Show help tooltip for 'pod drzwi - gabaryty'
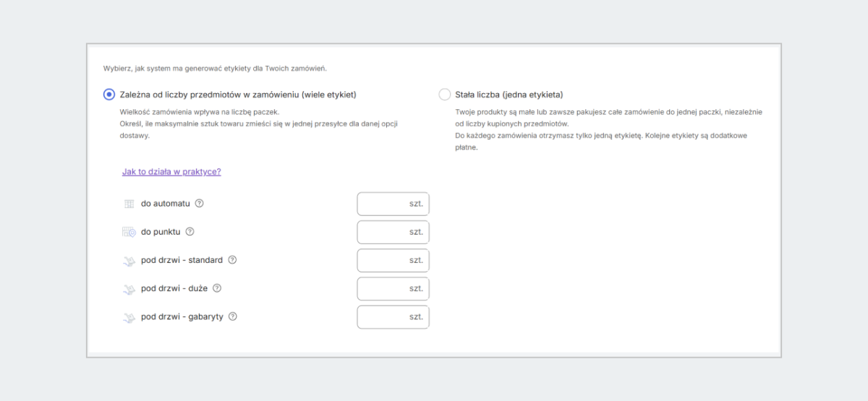Viewport: 868px width, 401px height. [233, 316]
